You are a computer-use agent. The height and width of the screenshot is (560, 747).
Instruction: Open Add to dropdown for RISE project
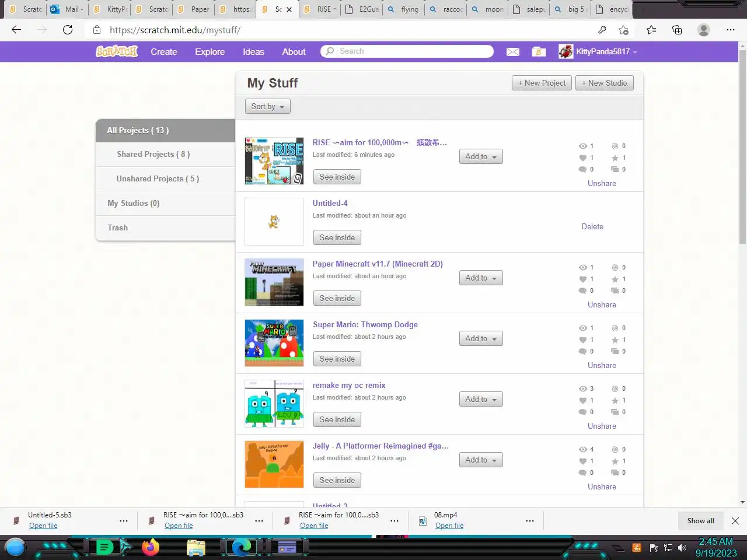(481, 156)
